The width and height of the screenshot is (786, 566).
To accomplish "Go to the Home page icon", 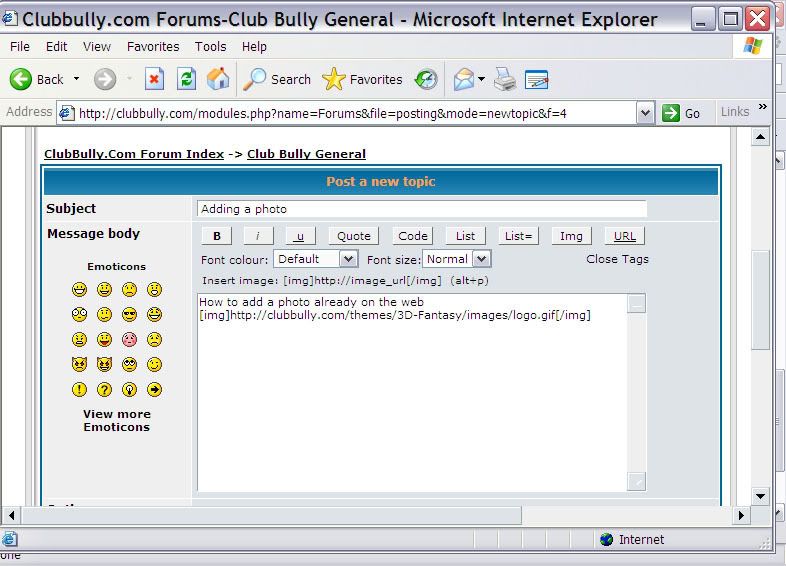I will [218, 79].
